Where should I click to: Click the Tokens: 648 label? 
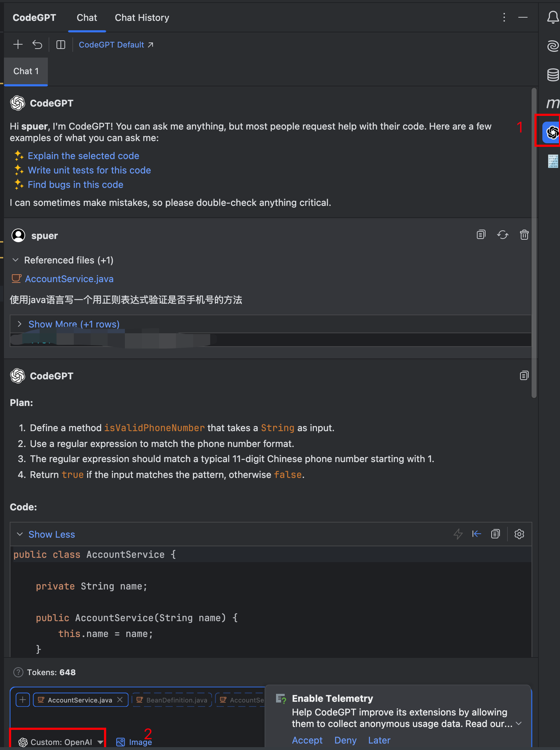pos(51,672)
